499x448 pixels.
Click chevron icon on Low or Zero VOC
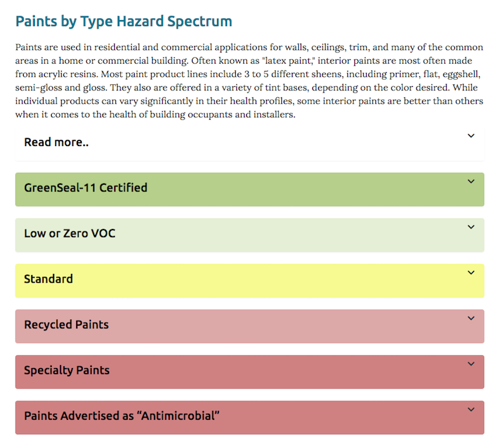pos(471,227)
